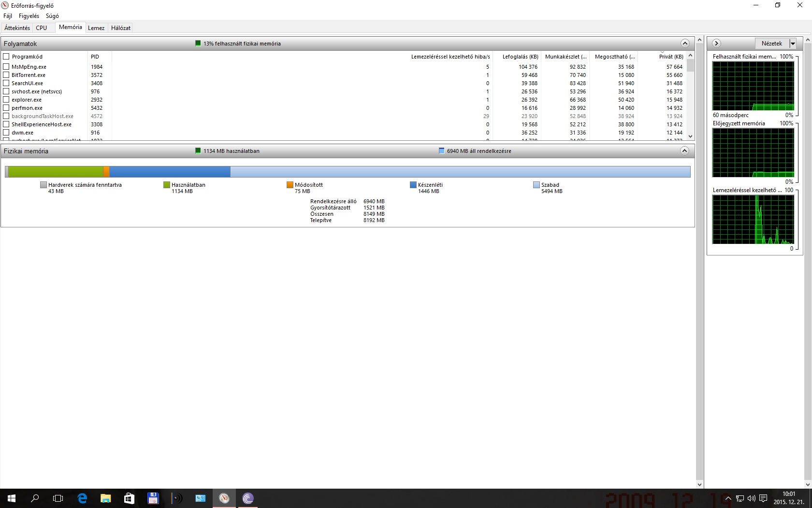The image size is (812, 508).
Task: Open BitTorrent from taskbar
Action: tap(248, 498)
